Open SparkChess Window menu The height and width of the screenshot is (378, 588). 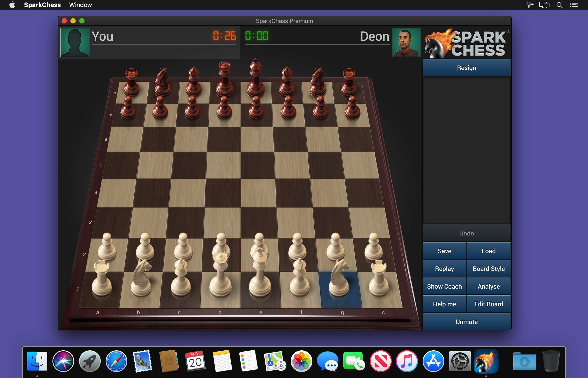80,5
